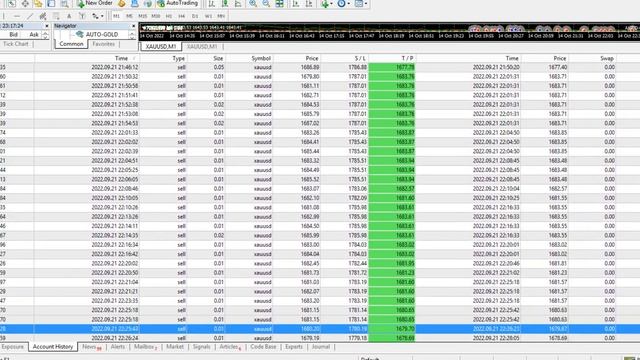Select the M1 timeframe button

(116, 16)
